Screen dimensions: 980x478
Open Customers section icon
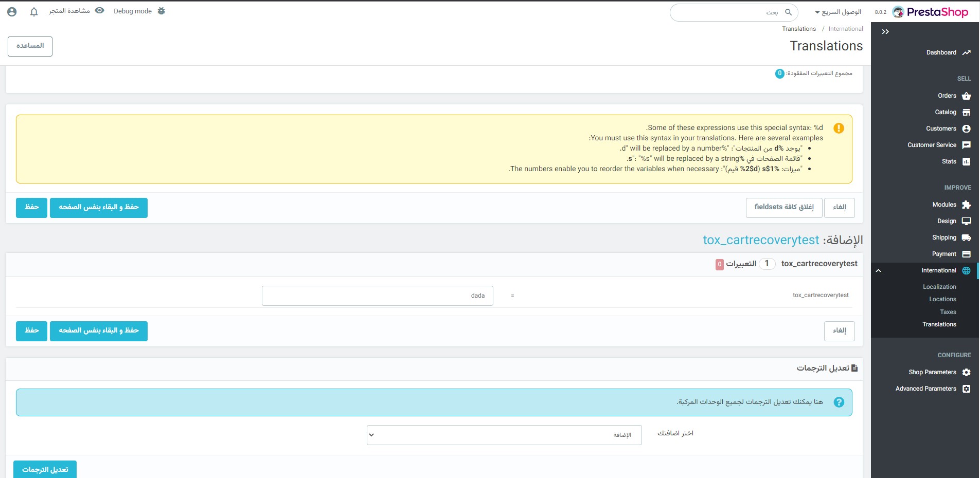pyautogui.click(x=966, y=128)
